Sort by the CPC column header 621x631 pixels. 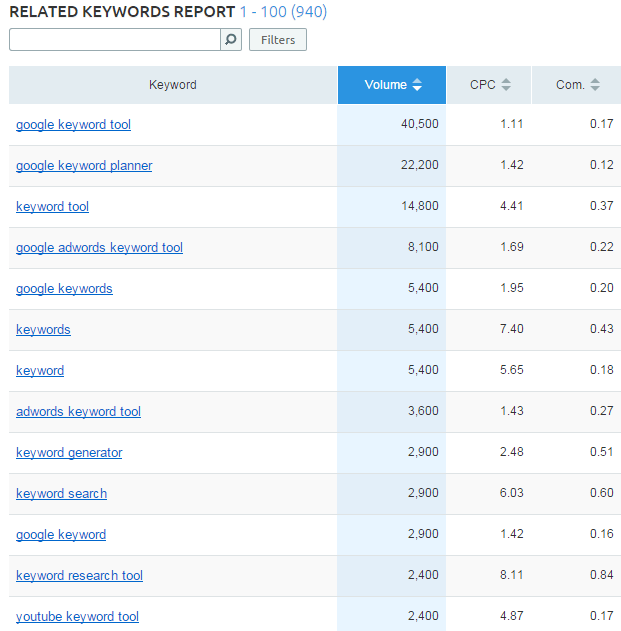tap(489, 85)
